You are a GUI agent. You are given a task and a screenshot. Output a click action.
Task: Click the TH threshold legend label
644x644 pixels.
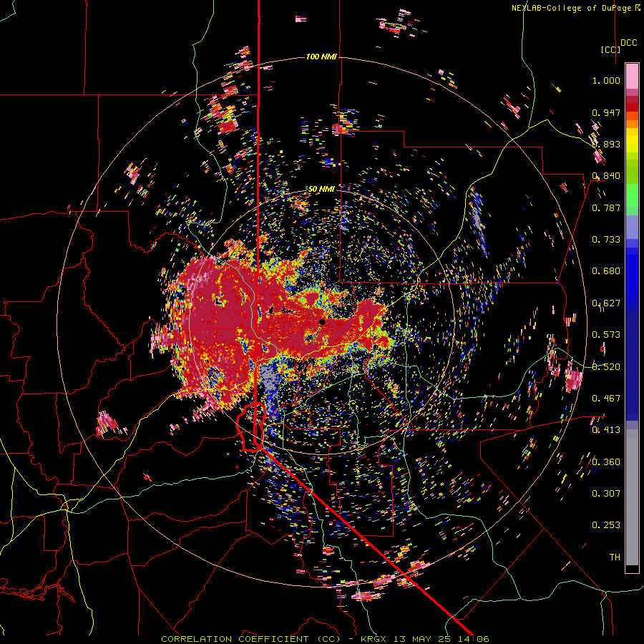tap(615, 557)
